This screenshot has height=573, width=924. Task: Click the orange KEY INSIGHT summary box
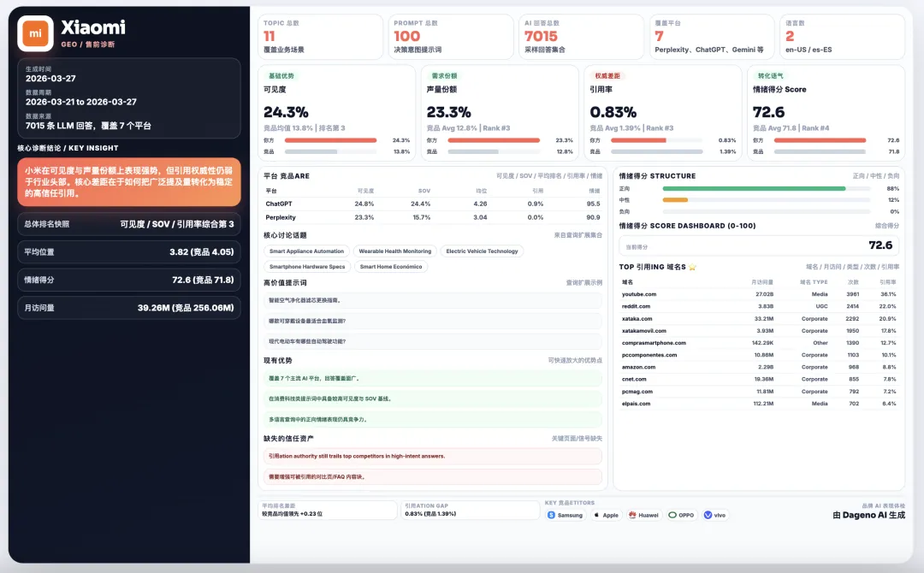click(x=129, y=181)
